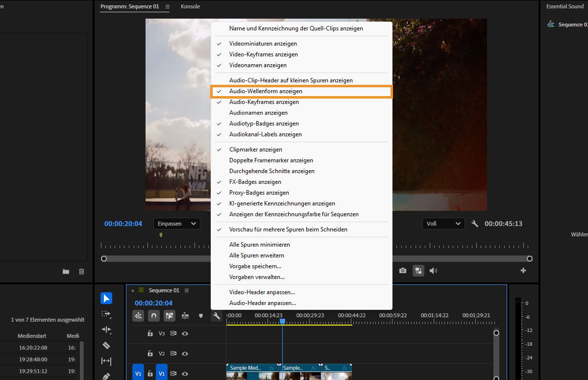588x380 pixels.
Task: Lock the V3 track
Action: pos(150,333)
